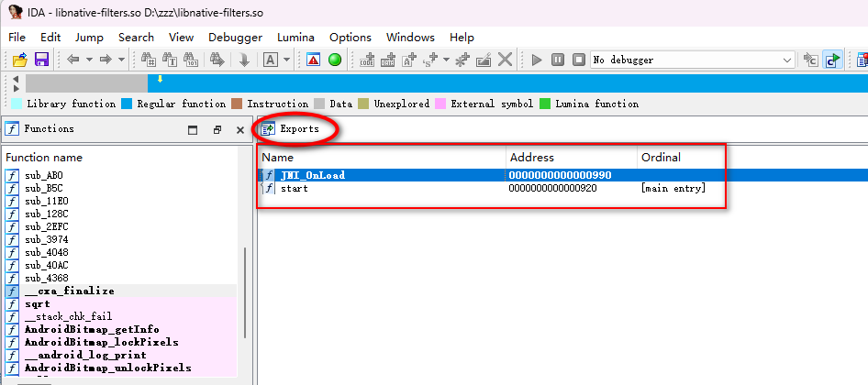Start process with the play icon
Screen dimensions: 868x385
point(537,60)
